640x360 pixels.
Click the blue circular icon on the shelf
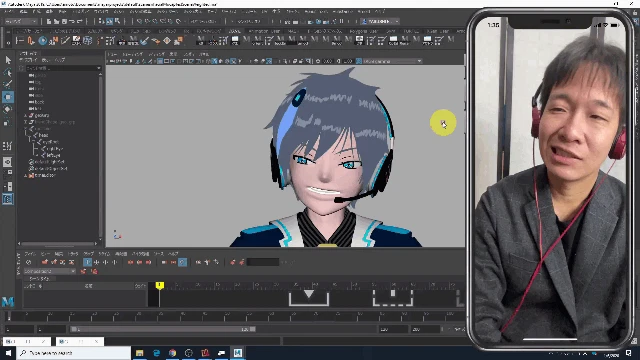(42, 41)
